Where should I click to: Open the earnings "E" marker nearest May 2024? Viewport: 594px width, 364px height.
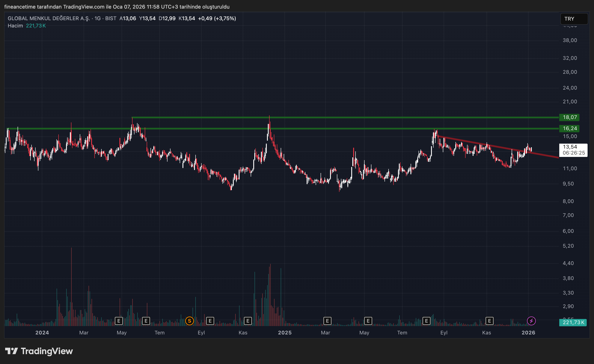pos(119,321)
